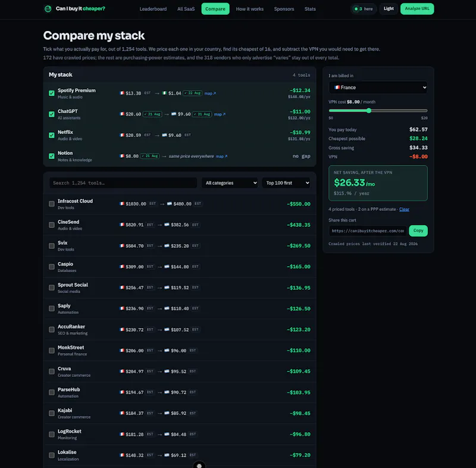
Task: Tick the Lokalise checkbox
Action: tap(52, 455)
